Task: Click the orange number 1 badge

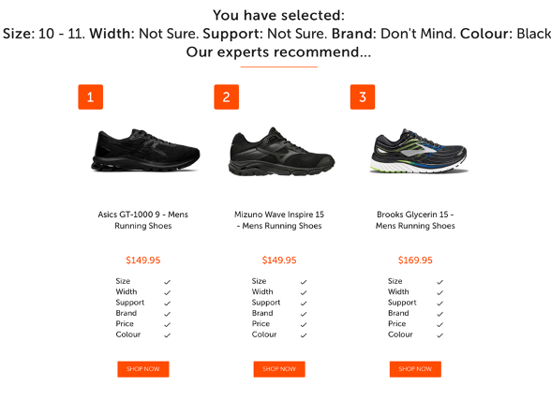Action: [x=90, y=97]
